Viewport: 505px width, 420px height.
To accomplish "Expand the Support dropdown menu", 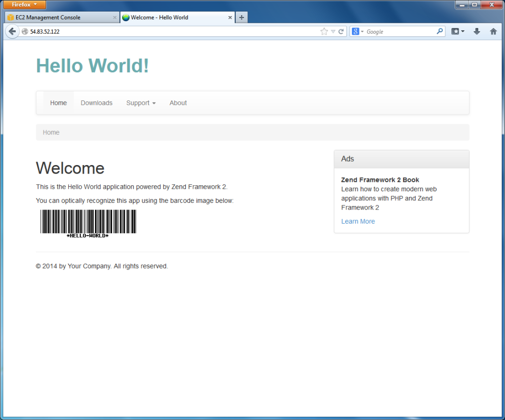I will click(141, 103).
